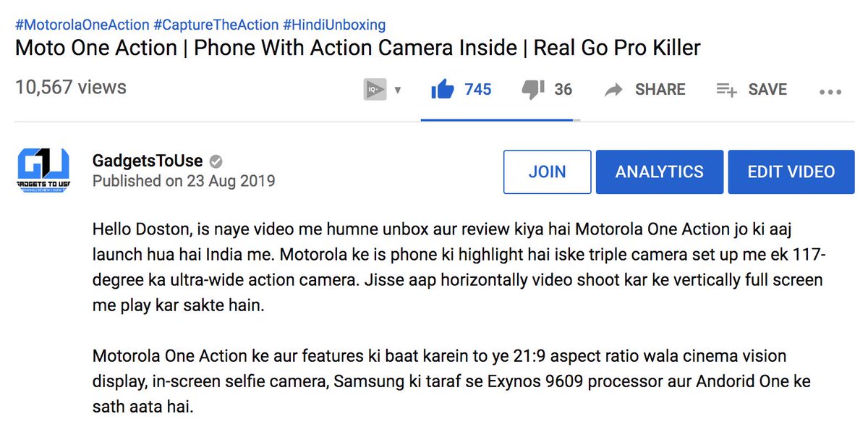Click the thumbs-up like icon

(442, 89)
